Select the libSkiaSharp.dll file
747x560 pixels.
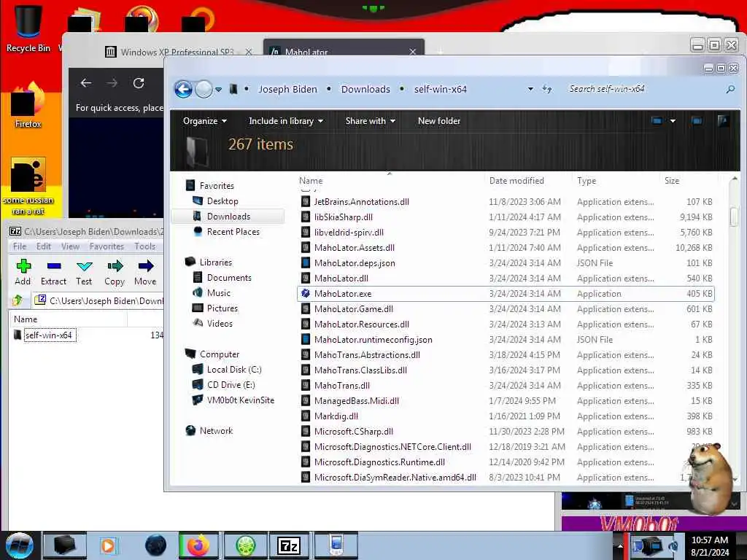tap(506, 217)
